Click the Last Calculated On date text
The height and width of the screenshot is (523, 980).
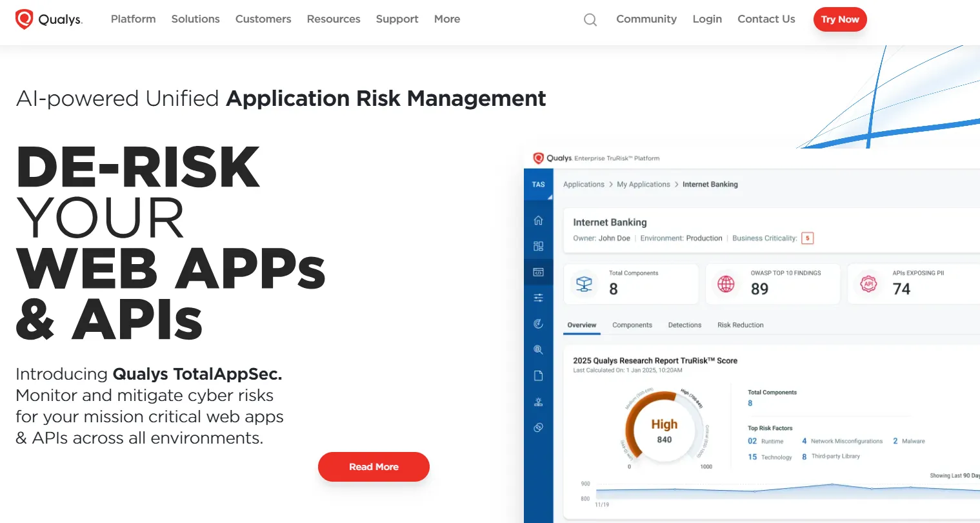click(628, 371)
